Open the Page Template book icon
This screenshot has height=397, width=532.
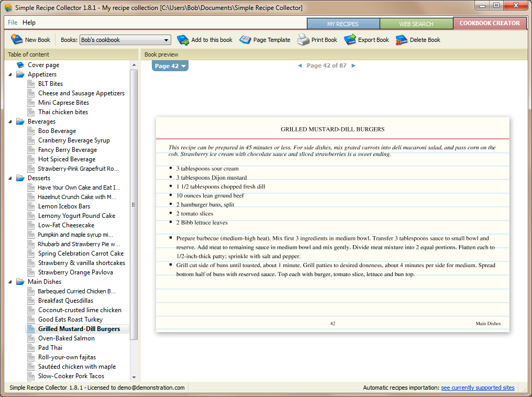245,40
